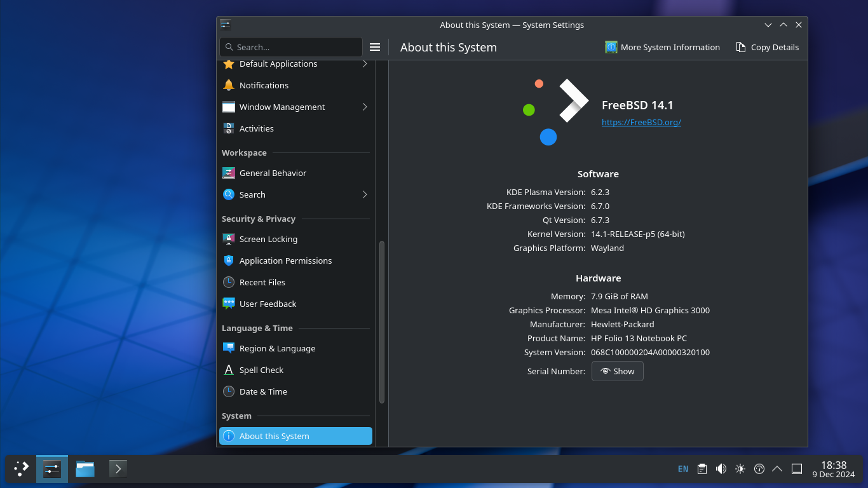868x488 pixels.
Task: Open the Dolphin file manager from taskbar
Action: point(85,469)
